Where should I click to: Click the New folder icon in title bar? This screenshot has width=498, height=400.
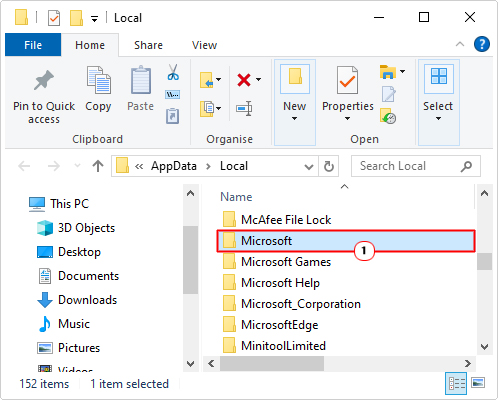pyautogui.click(x=76, y=18)
